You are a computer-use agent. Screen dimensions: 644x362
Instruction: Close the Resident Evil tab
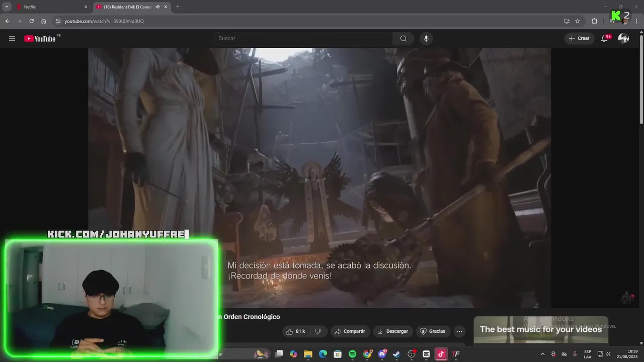tap(166, 7)
